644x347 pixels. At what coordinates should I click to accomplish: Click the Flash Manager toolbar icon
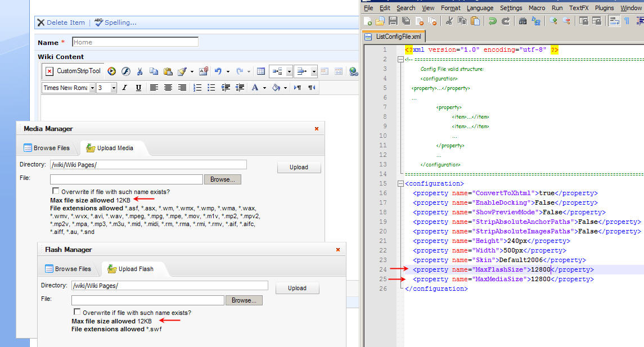click(x=126, y=71)
